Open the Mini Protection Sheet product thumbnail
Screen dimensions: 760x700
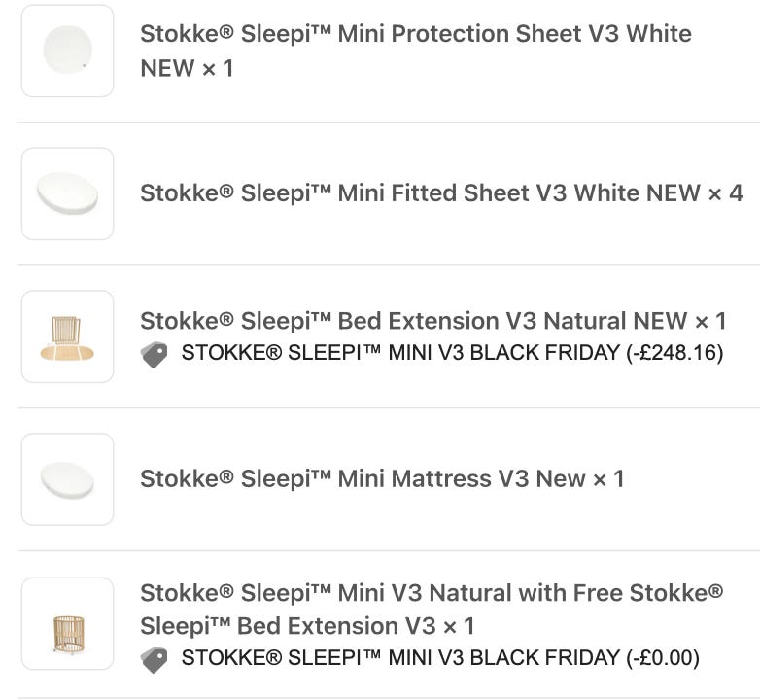point(68,51)
